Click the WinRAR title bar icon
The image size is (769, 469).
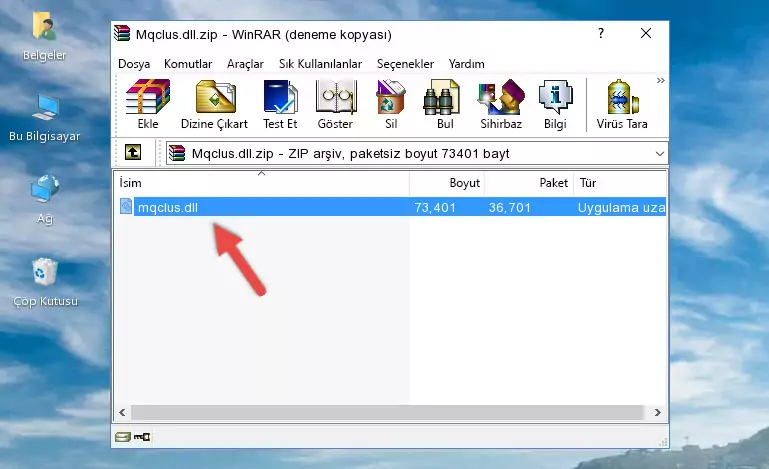click(122, 33)
